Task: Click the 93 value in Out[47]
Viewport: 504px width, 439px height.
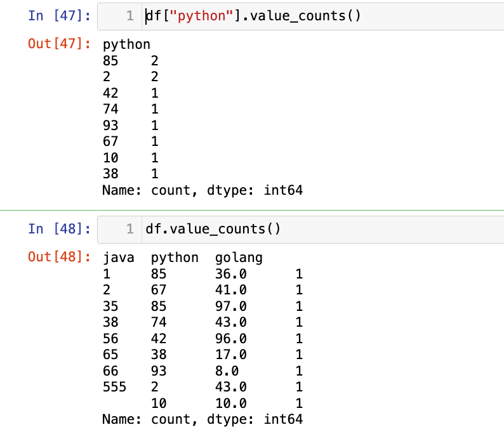Action: [x=110, y=125]
